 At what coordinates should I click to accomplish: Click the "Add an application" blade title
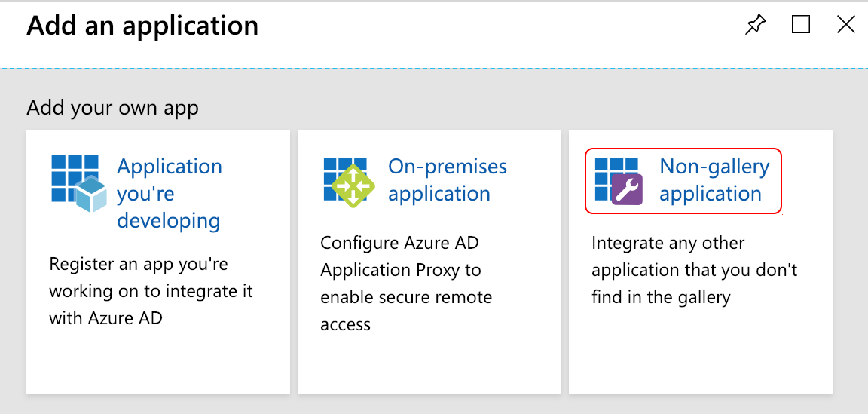(x=142, y=26)
